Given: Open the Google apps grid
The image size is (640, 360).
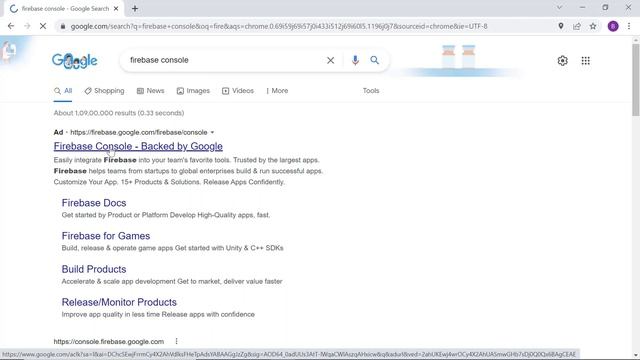Looking at the screenshot, I should click(585, 61).
